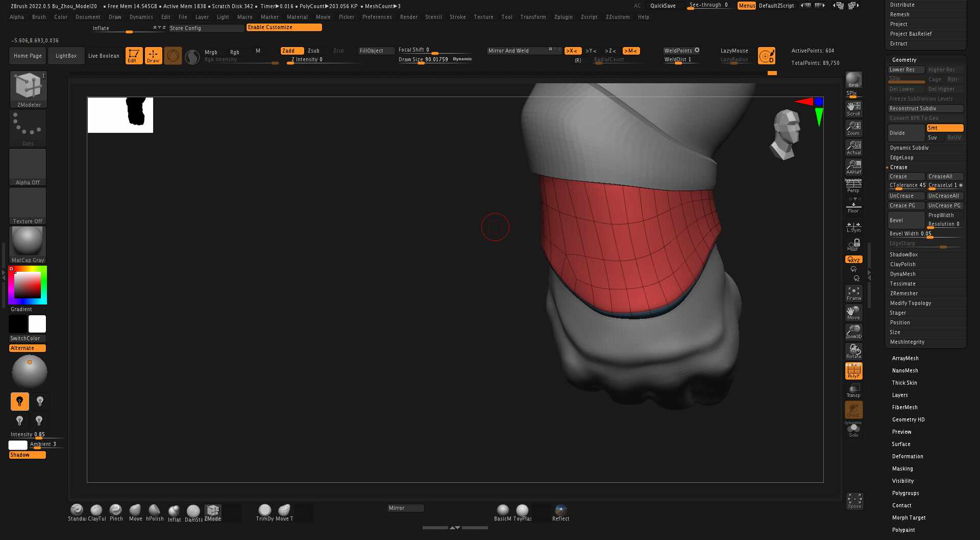Viewport: 980px width, 540px height.
Task: Toggle the Floor grid
Action: click(853, 205)
